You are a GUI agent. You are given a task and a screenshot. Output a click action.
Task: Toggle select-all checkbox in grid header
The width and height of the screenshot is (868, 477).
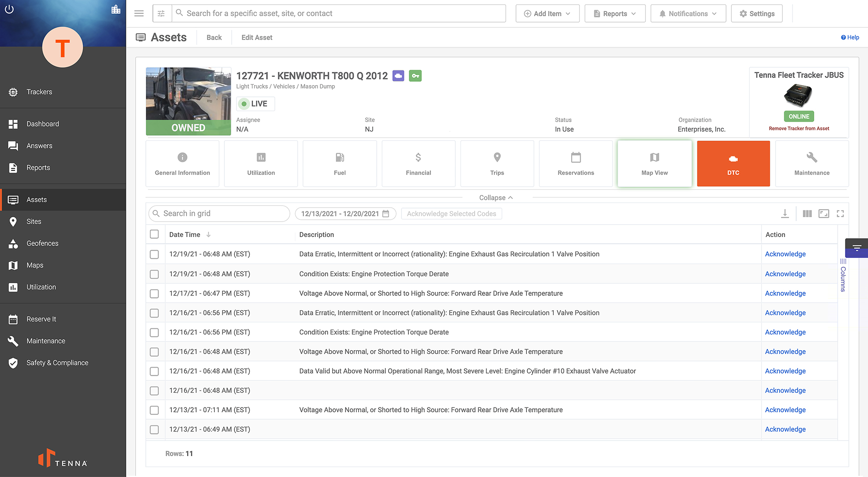tap(155, 234)
